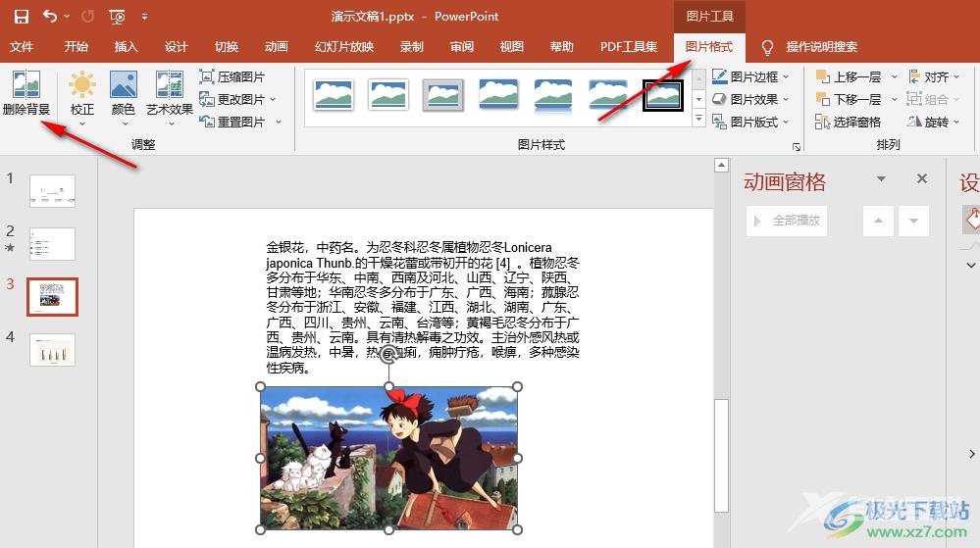The width and height of the screenshot is (980, 548).
Task: Click 下移一层 send backward
Action: (849, 99)
